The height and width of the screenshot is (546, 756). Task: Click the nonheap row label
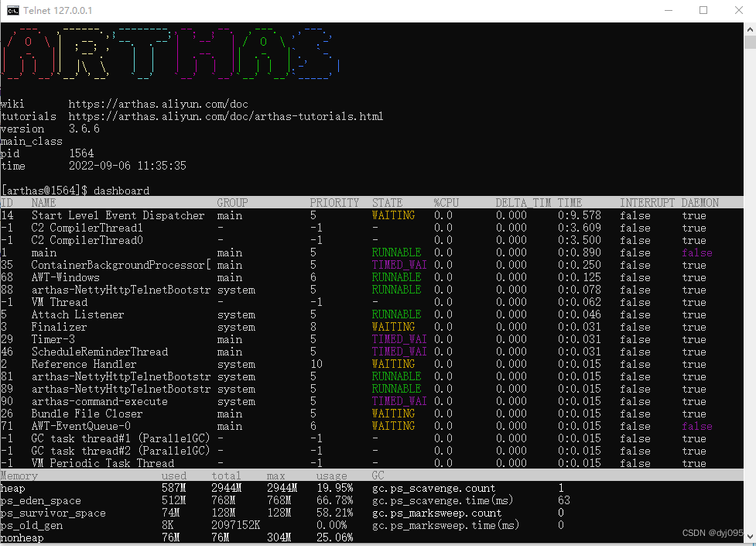[x=22, y=537]
